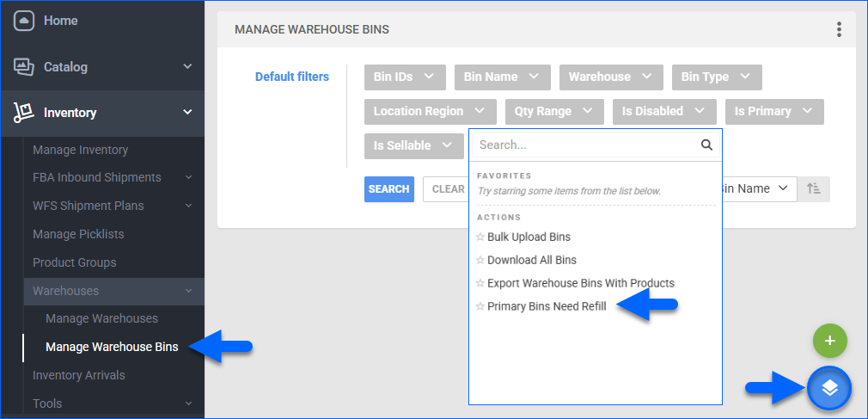868x419 pixels.
Task: Click the blue layers actions floating button
Action: [x=828, y=388]
